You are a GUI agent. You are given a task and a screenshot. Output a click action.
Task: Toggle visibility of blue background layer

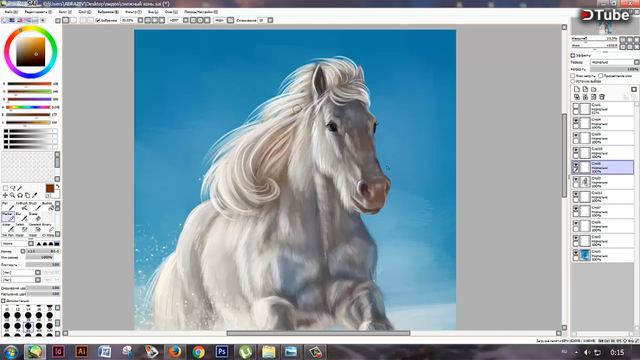pos(576,253)
